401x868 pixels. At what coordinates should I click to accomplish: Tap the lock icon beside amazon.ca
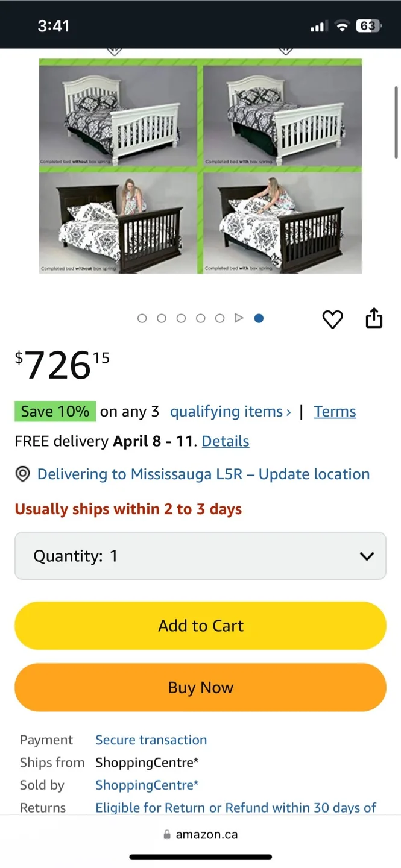(167, 835)
